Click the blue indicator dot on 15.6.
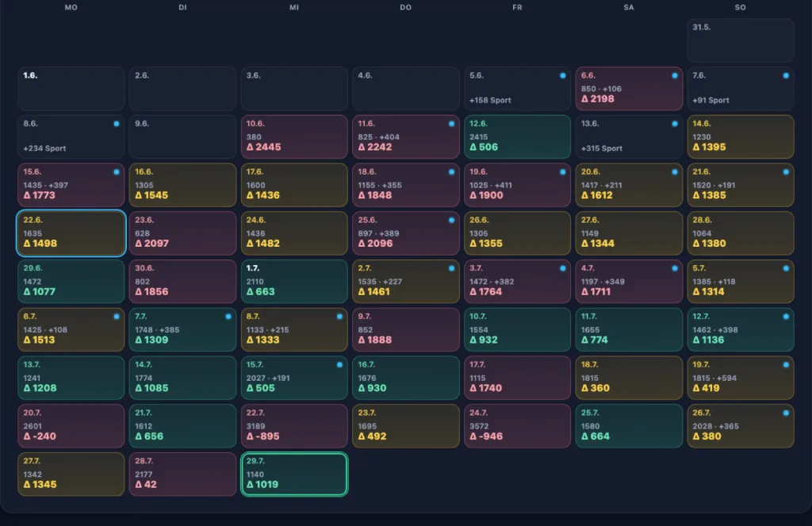 117,172
